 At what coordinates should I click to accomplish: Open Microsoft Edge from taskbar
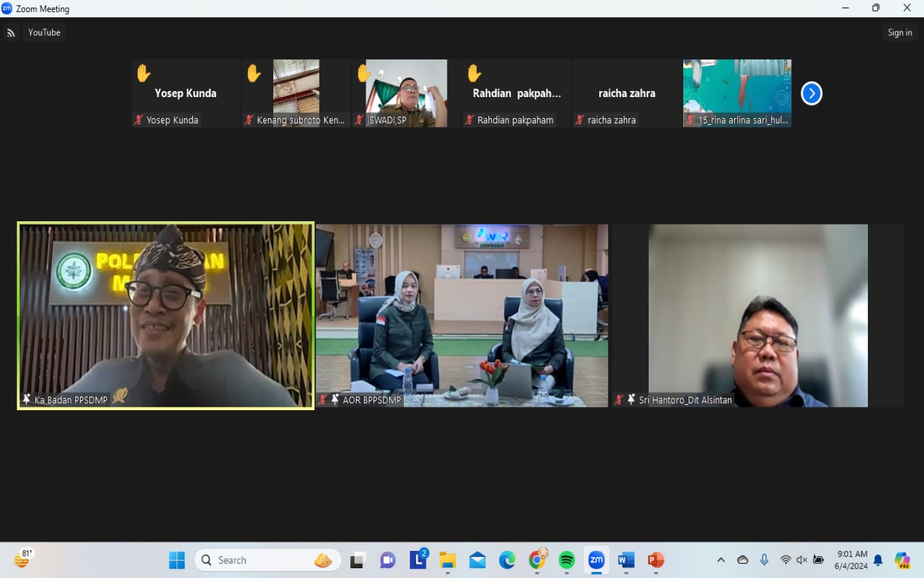507,560
